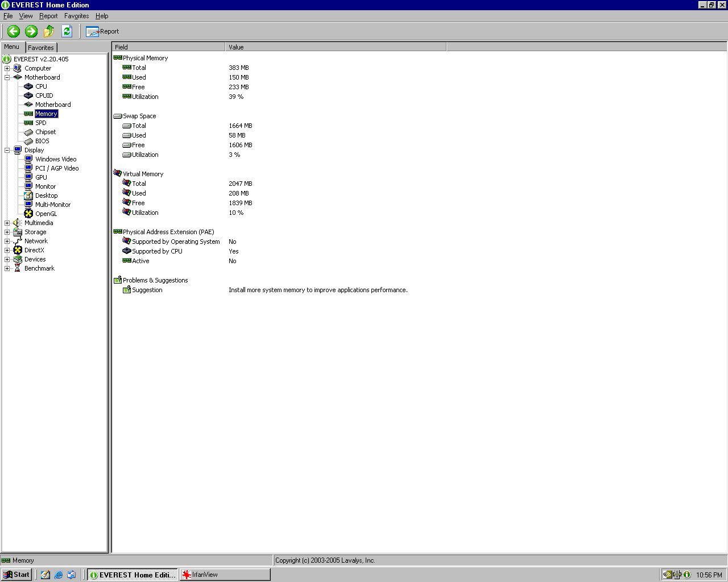Click the Up one level toolbar icon
The image size is (728, 582).
(x=49, y=31)
